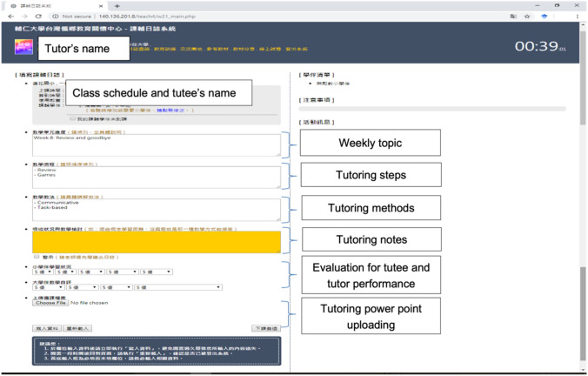The height and width of the screenshot is (376, 588).
Task: Open the Chrome three-dot menu
Action: tap(578, 16)
